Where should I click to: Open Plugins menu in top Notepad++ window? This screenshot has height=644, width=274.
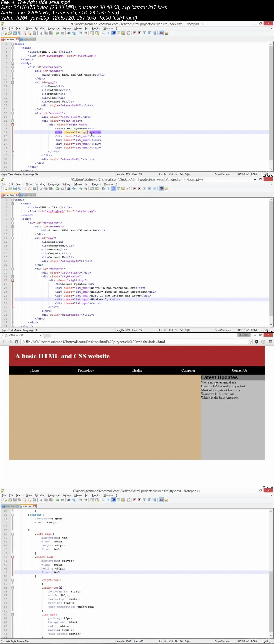[96, 29]
